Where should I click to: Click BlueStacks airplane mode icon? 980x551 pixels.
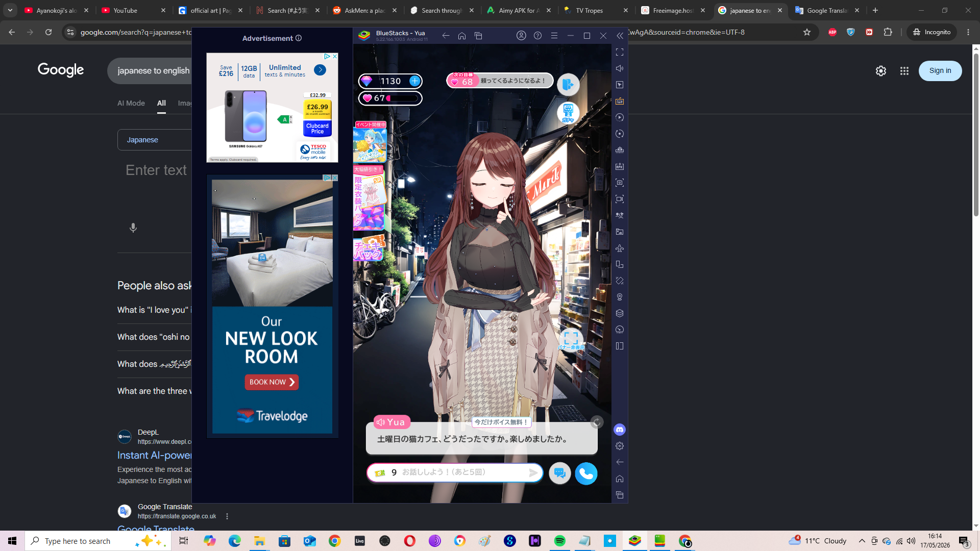click(x=620, y=248)
